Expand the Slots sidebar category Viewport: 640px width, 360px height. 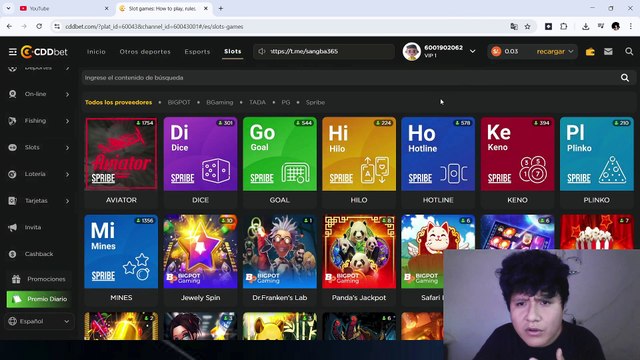pos(67,147)
